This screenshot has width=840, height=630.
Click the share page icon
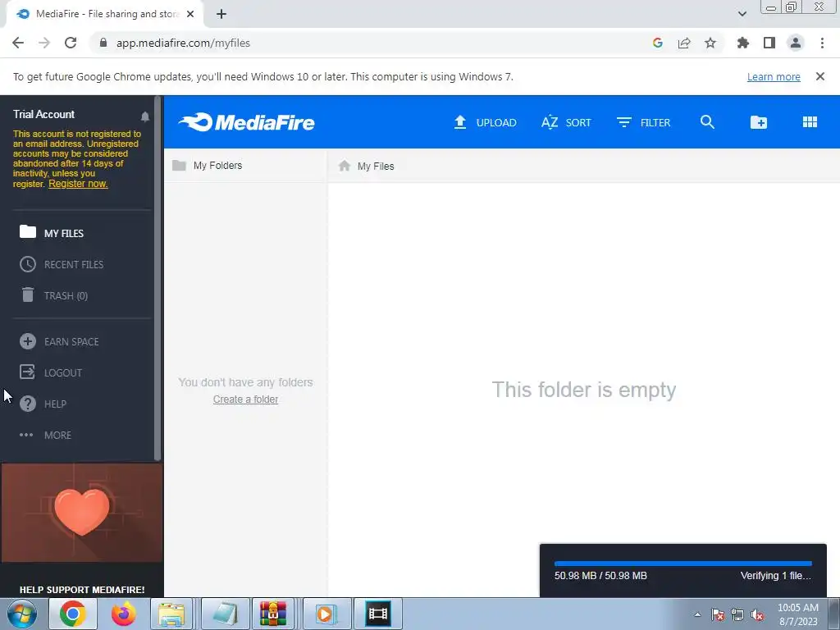pos(684,43)
